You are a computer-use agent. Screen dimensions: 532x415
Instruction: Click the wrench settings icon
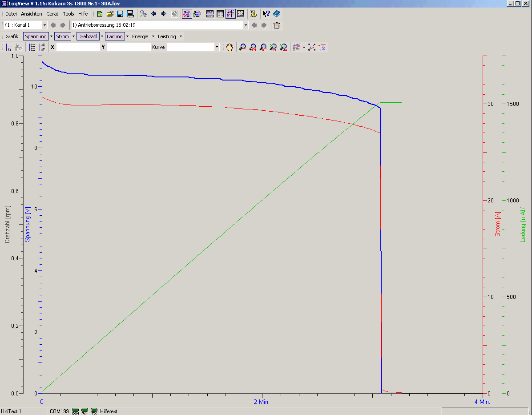pyautogui.click(x=143, y=14)
